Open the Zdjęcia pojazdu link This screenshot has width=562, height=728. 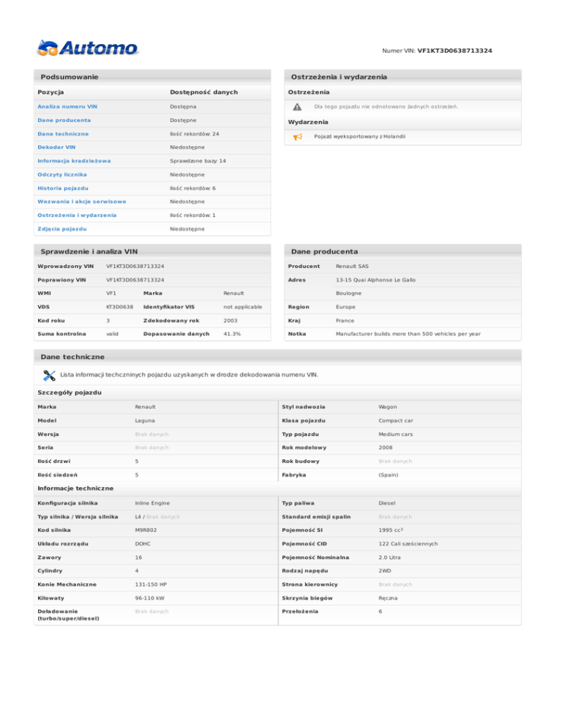(61, 229)
